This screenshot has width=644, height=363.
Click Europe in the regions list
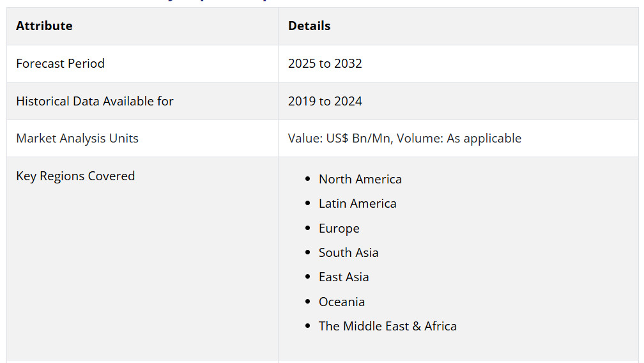click(339, 228)
